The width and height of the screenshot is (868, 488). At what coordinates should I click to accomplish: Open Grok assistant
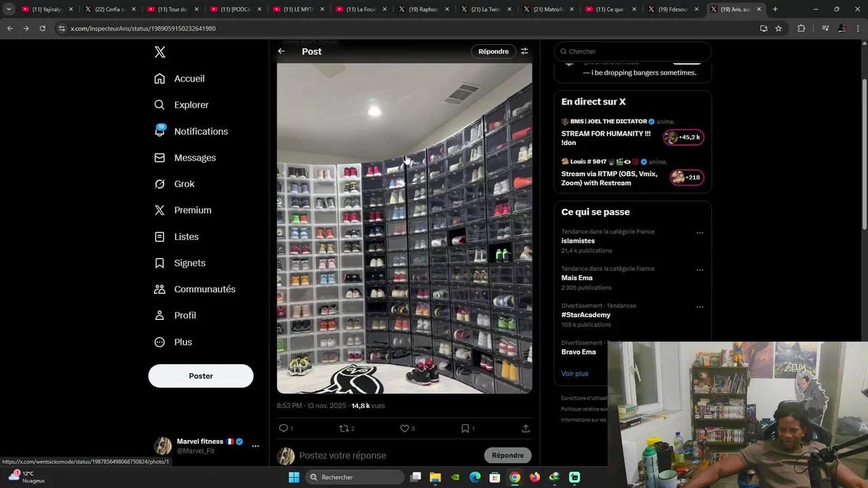click(174, 184)
